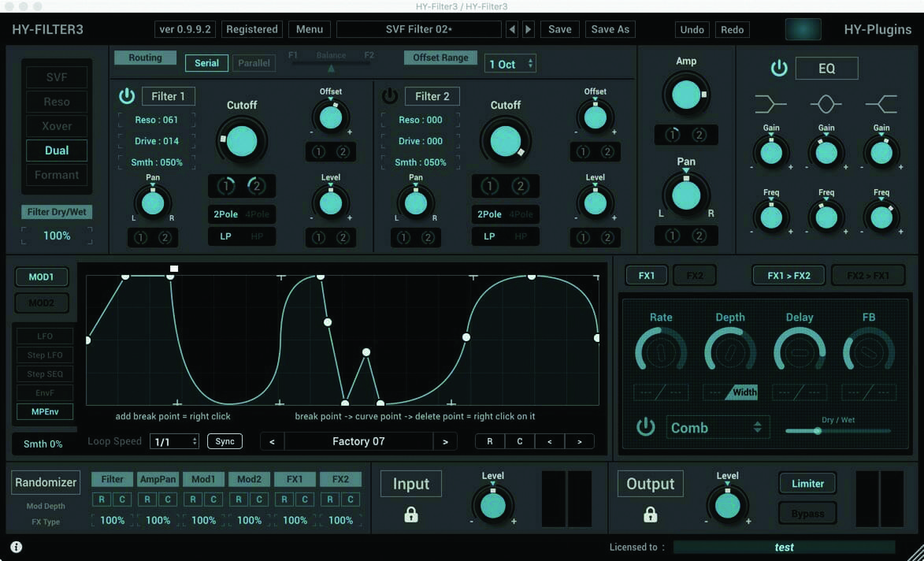The width and height of the screenshot is (924, 561).
Task: Toggle the Bypass button
Action: click(807, 513)
